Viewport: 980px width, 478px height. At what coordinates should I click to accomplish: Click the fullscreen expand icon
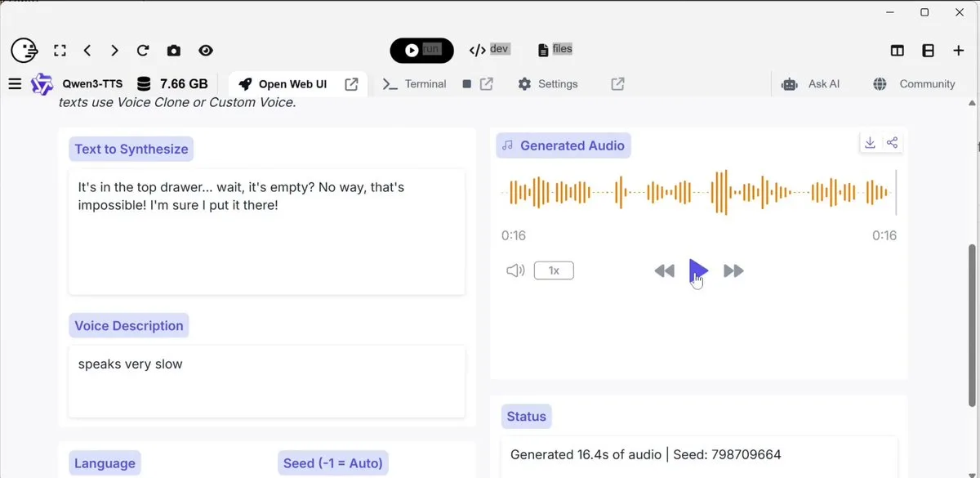(x=60, y=51)
